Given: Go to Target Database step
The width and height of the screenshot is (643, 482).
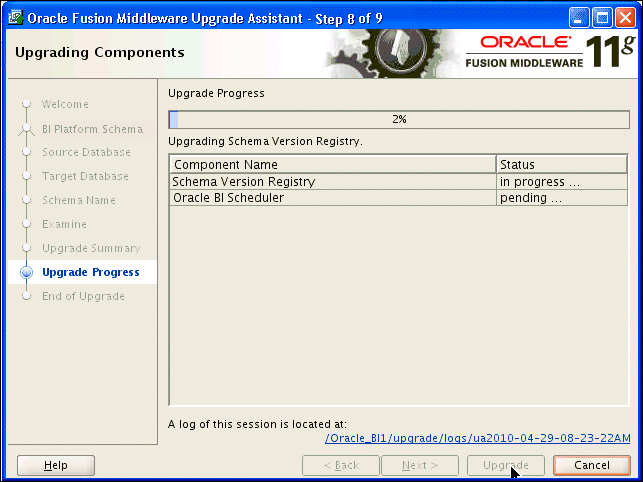Looking at the screenshot, I should click(x=85, y=176).
